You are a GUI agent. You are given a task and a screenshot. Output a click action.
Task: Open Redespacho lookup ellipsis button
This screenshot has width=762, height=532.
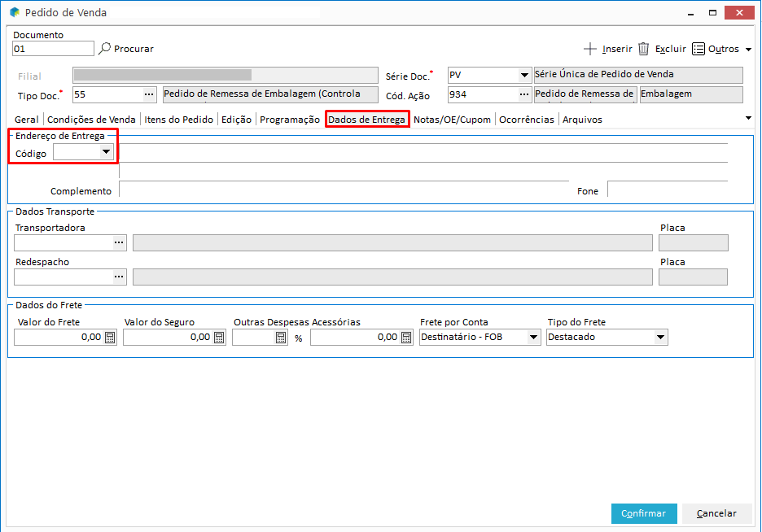pyautogui.click(x=120, y=277)
